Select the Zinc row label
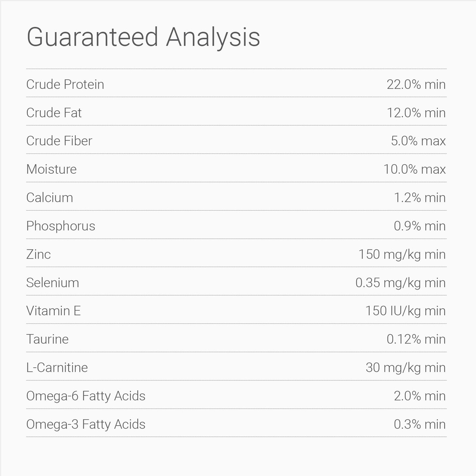Image resolution: width=476 pixels, height=476 pixels. 38,254
